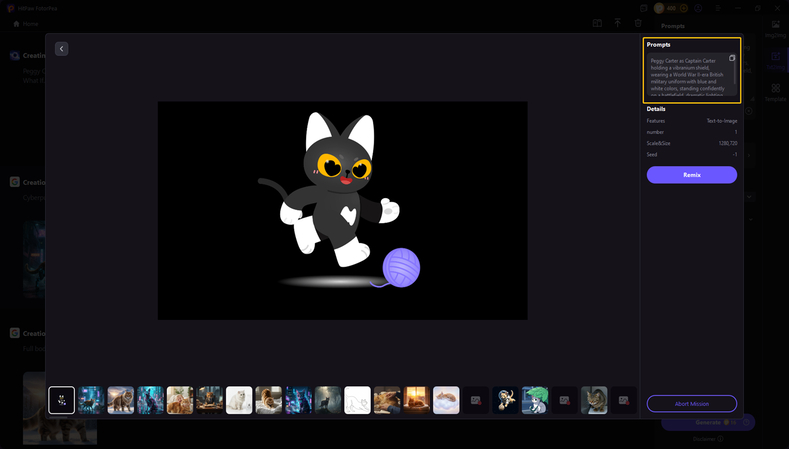Open the hamburger menu icon in title bar

pyautogui.click(x=718, y=8)
